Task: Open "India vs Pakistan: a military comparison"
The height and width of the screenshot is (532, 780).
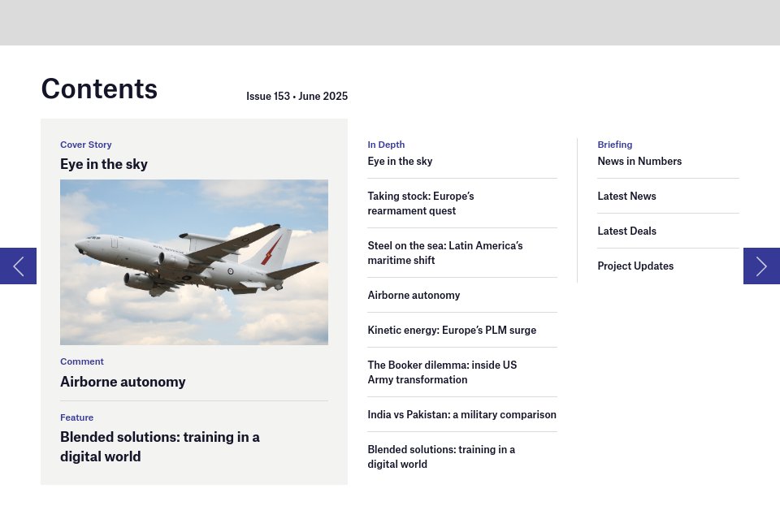Action: 461,415
